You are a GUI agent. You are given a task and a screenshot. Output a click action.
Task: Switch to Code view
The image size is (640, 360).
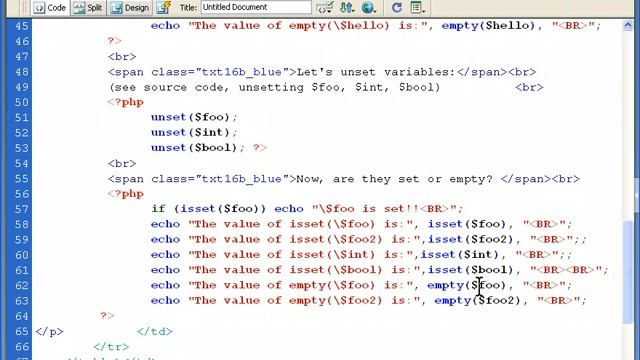50,7
